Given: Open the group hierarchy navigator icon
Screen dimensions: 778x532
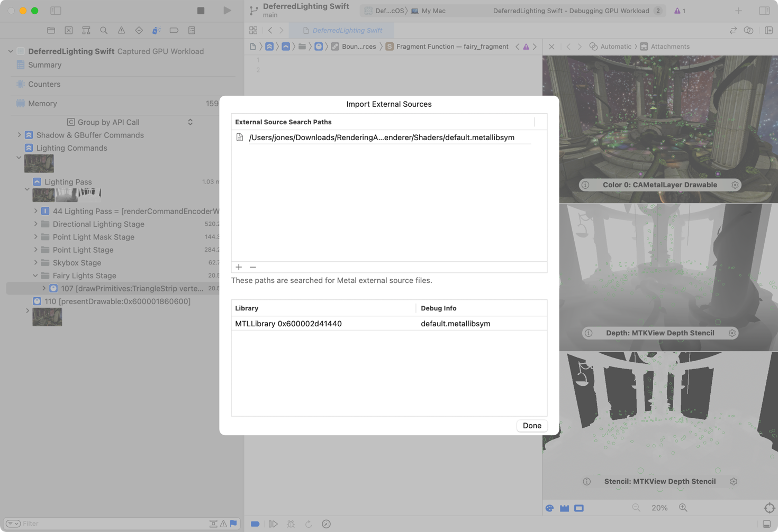Looking at the screenshot, I should pos(86,30).
